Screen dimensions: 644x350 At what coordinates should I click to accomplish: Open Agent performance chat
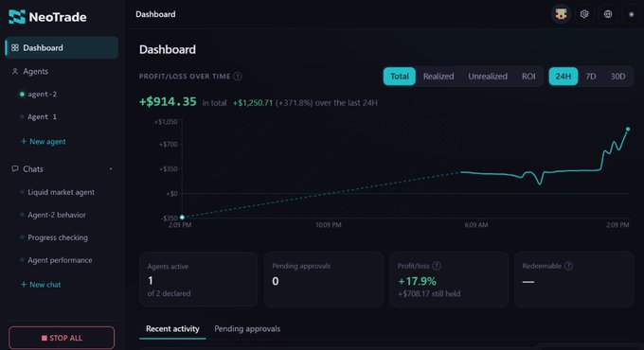pos(60,260)
